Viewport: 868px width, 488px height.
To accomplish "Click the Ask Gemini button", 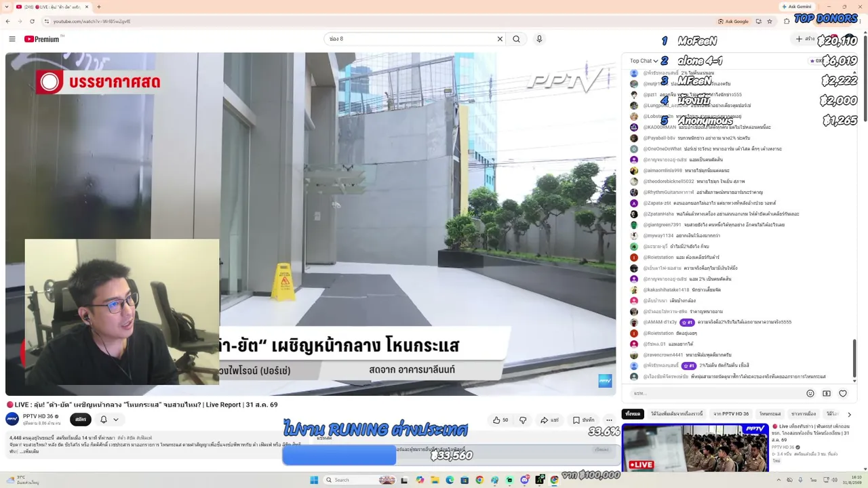I will click(x=796, y=7).
